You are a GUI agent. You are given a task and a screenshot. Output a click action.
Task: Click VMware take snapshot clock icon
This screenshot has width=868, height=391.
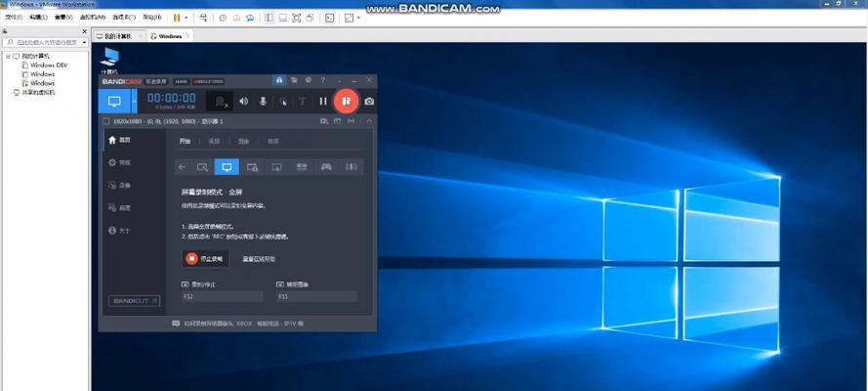click(223, 18)
